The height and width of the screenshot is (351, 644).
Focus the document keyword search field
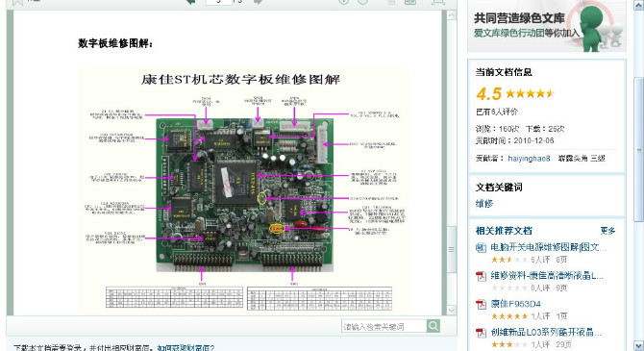[x=384, y=326]
